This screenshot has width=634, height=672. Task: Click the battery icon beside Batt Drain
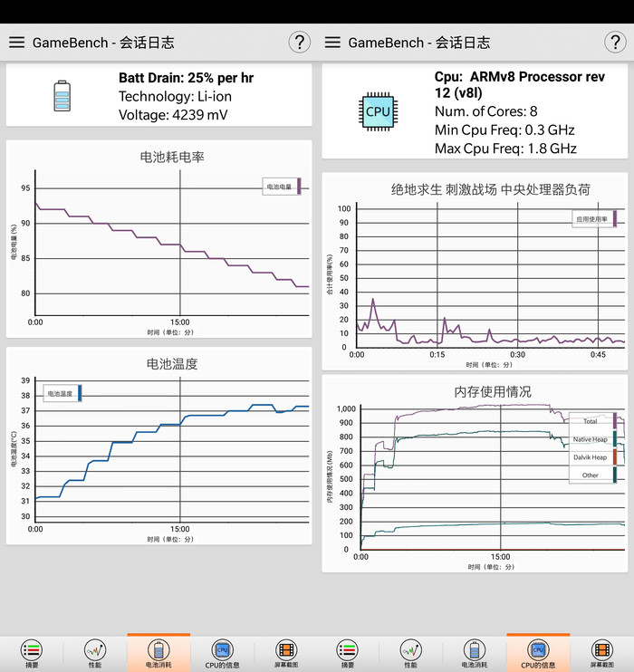(x=62, y=96)
